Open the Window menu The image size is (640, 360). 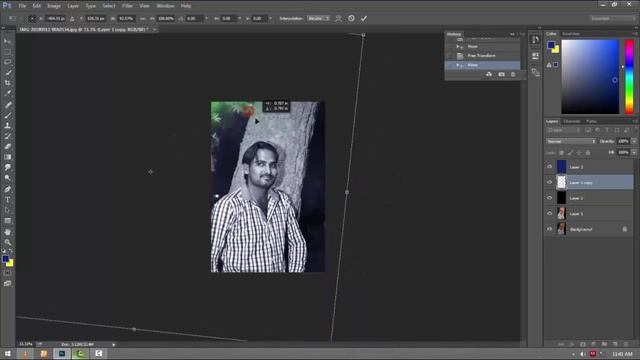[165, 6]
